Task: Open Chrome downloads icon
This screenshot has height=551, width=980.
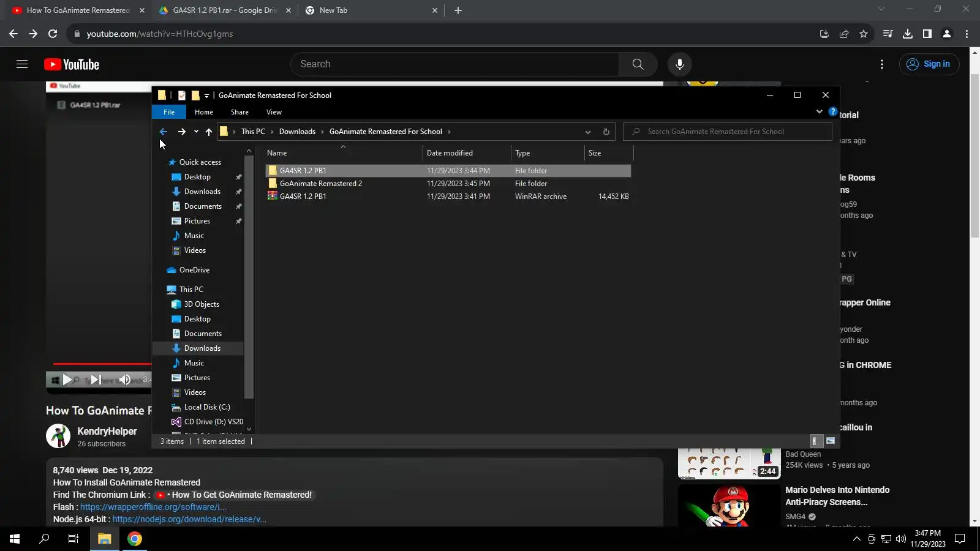Action: (x=908, y=34)
